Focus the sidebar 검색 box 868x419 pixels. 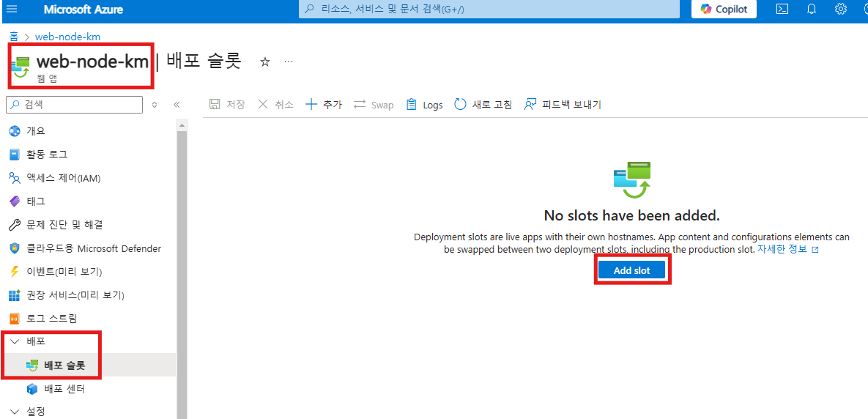tap(74, 104)
